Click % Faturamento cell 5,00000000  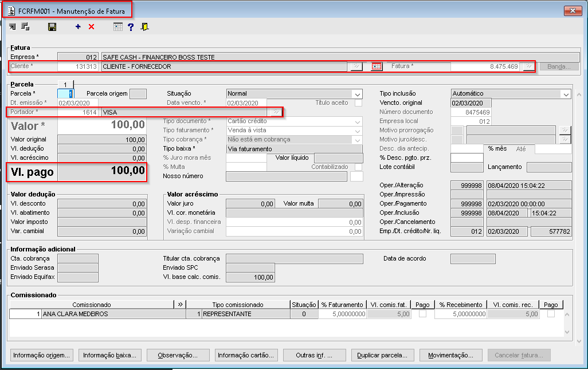pos(342,314)
